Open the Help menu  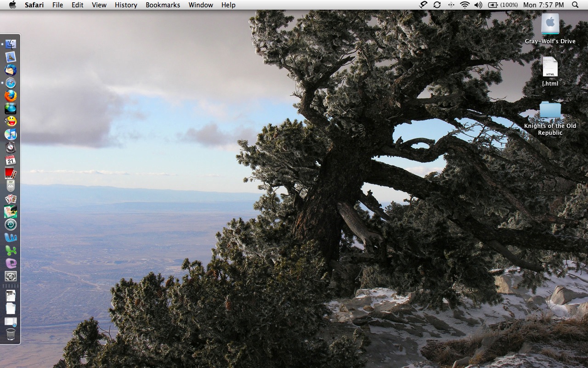click(x=228, y=5)
